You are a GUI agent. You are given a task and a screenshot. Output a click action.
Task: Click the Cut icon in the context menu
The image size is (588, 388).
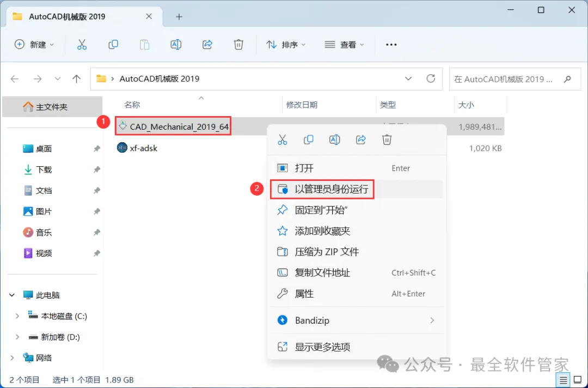[x=283, y=140]
